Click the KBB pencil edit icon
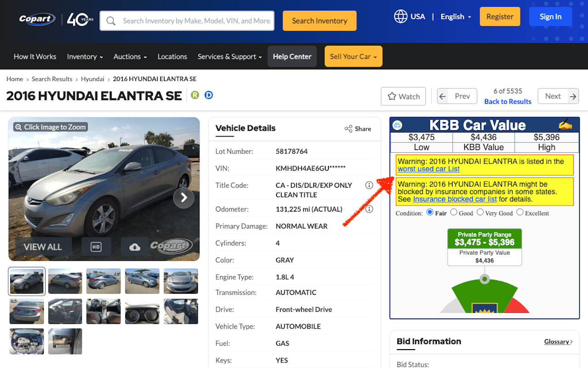 tap(565, 125)
